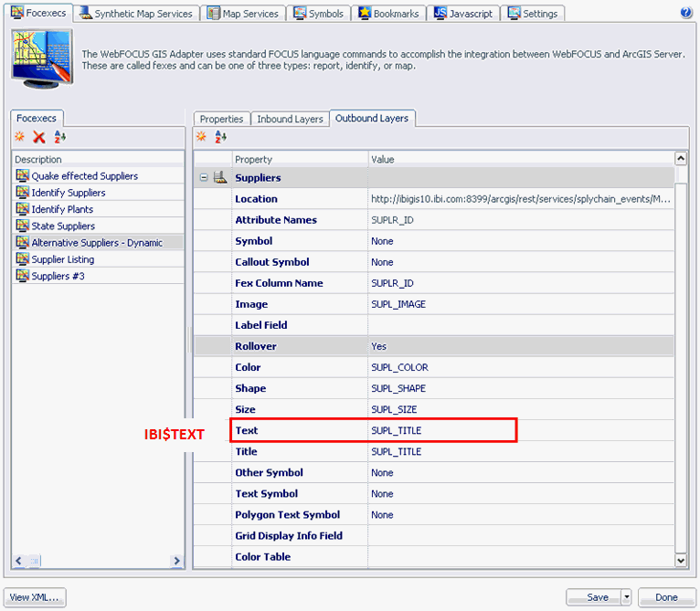Click the Callout Symbol value None
Image resolution: width=700 pixels, height=611 pixels.
(x=521, y=262)
